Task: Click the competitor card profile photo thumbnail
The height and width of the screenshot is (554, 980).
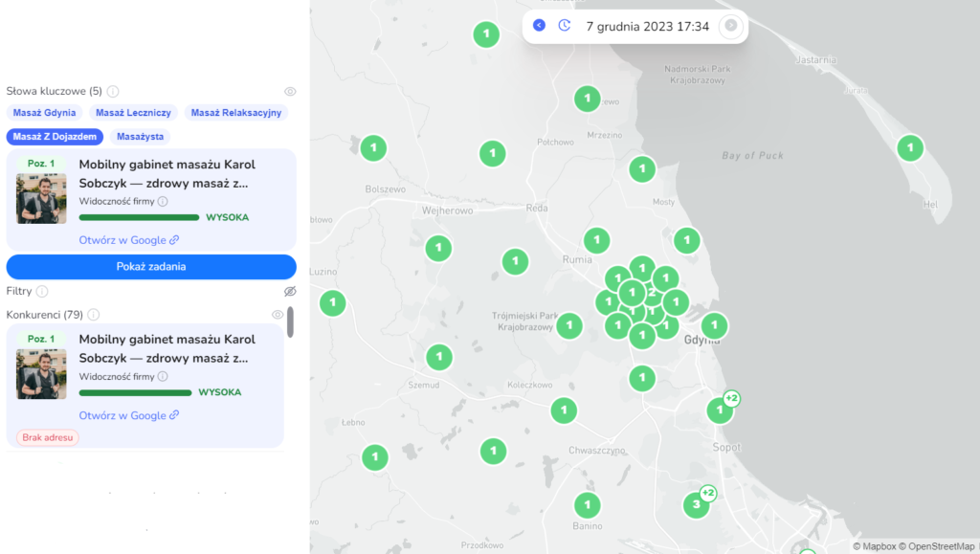Action: pyautogui.click(x=41, y=374)
